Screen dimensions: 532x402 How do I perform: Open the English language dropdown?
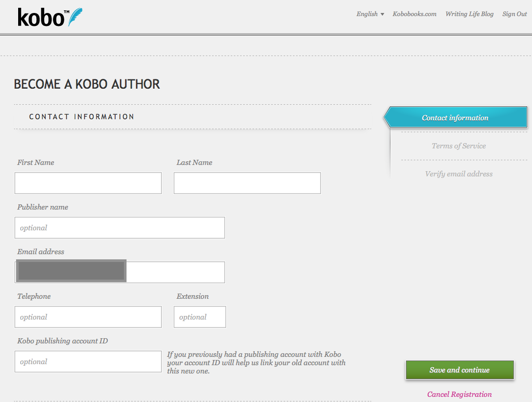370,14
